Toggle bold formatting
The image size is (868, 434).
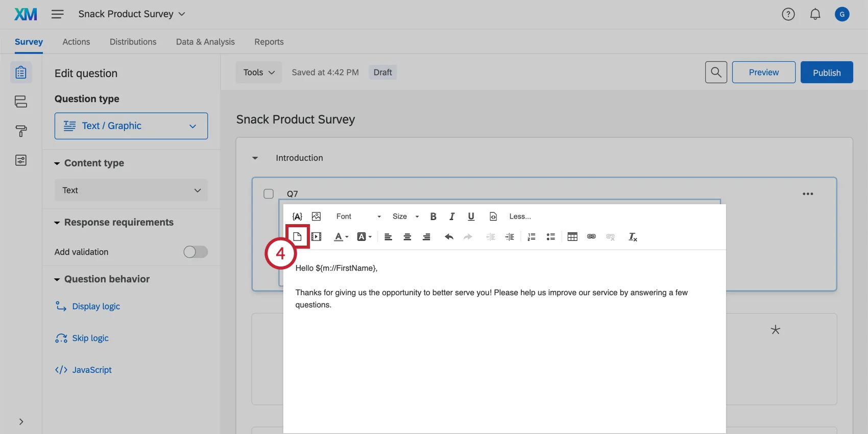click(433, 216)
